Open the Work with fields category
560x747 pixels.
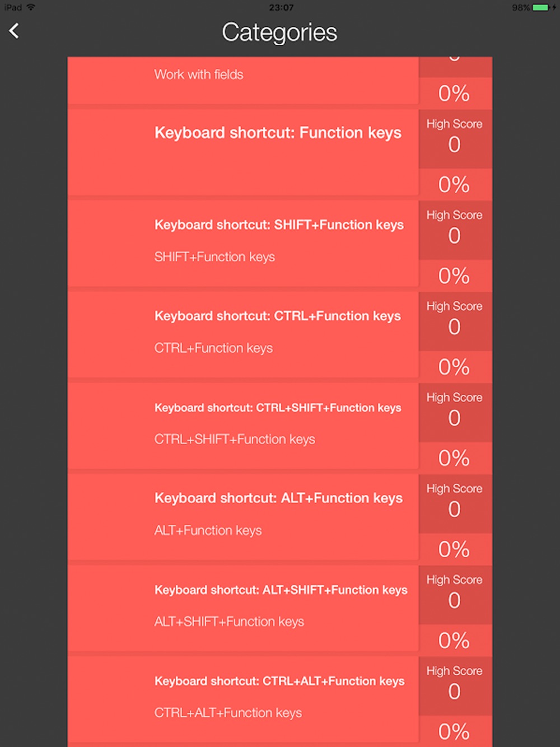[243, 80]
